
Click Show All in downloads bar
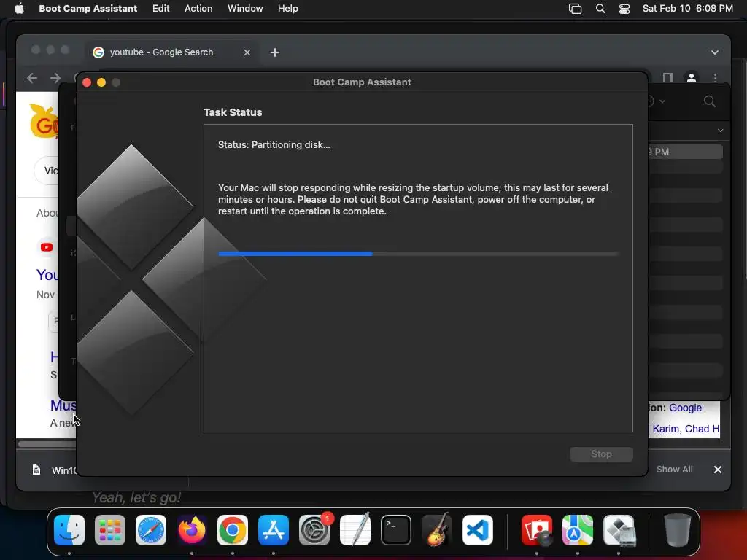coord(674,469)
